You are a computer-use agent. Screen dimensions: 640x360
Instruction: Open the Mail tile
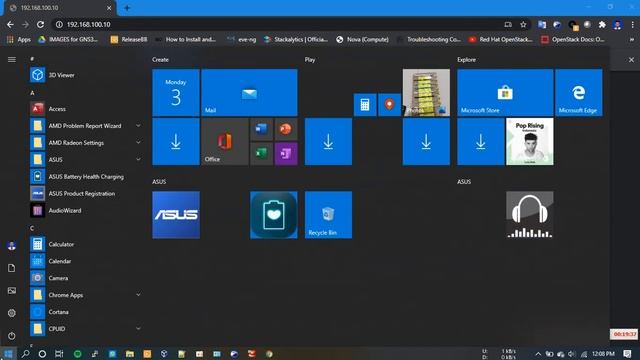249,93
